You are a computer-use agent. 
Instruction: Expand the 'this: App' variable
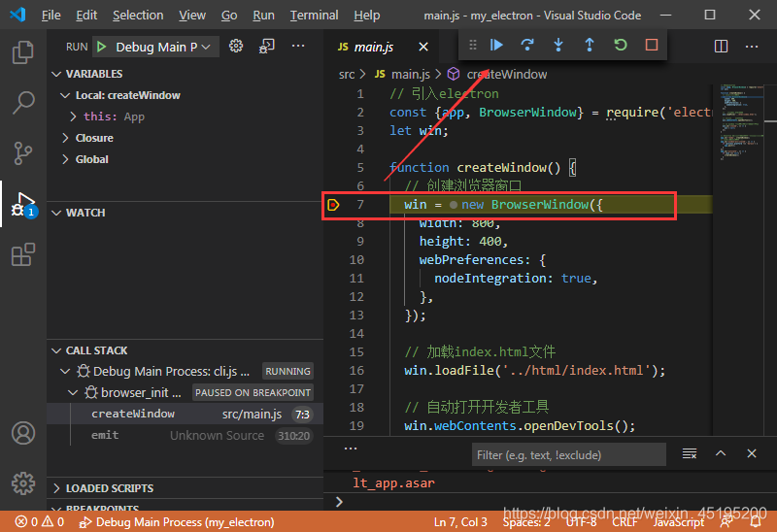pos(73,116)
